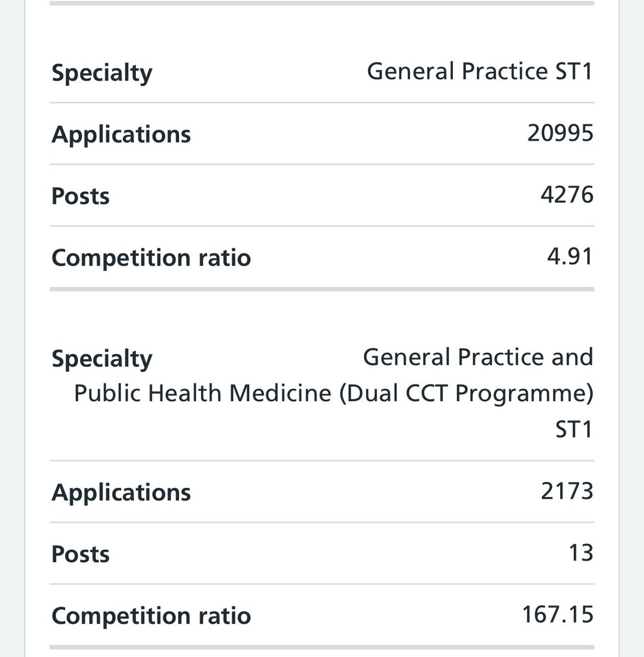Click the thick divider above the first Specialty row
Image resolution: width=644 pixels, height=657 pixels.
point(322,3)
